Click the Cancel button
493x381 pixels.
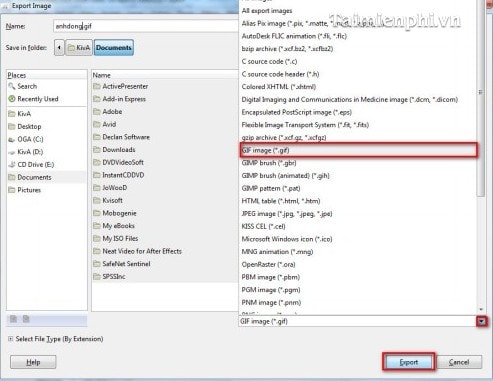459,362
